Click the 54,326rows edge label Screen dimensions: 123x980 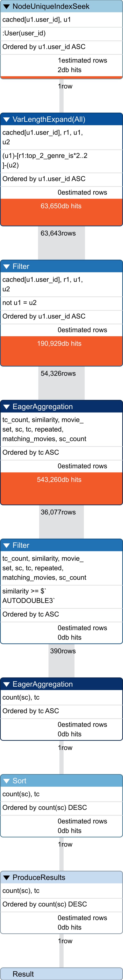(x=58, y=374)
